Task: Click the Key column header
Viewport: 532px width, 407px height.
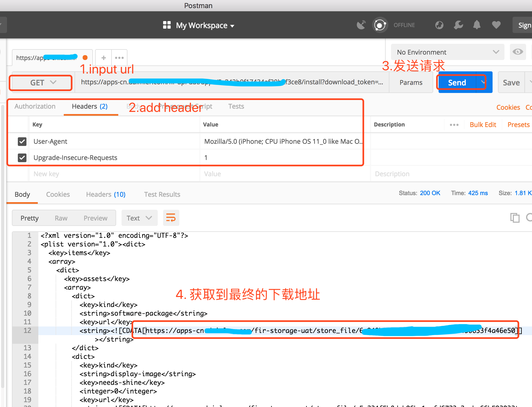Action: pos(37,125)
